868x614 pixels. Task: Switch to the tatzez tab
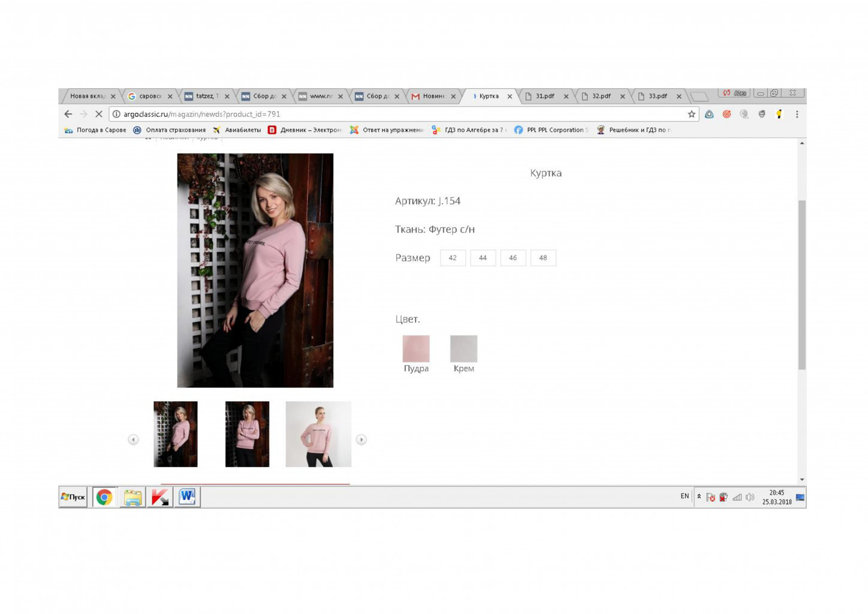[x=206, y=96]
